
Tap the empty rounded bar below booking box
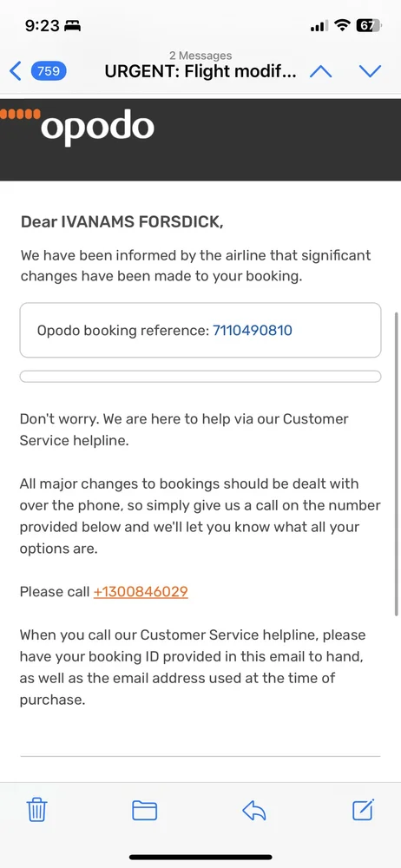(x=200, y=377)
